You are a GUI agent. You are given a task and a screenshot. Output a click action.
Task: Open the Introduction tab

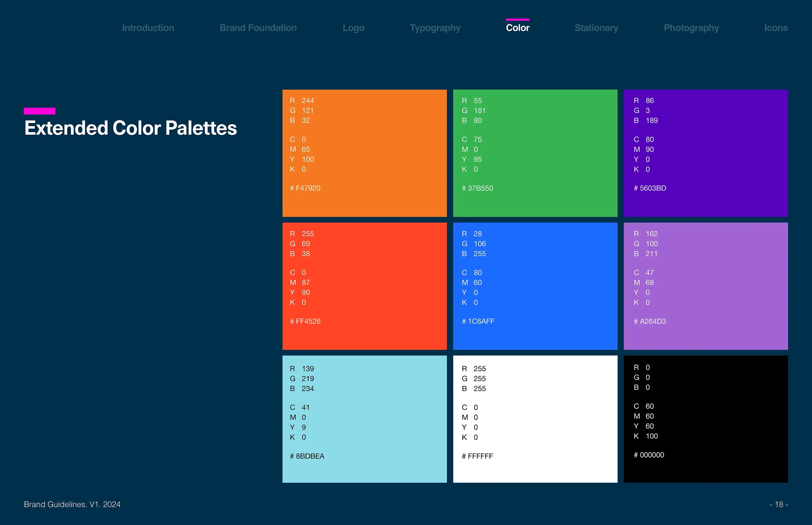tap(148, 28)
